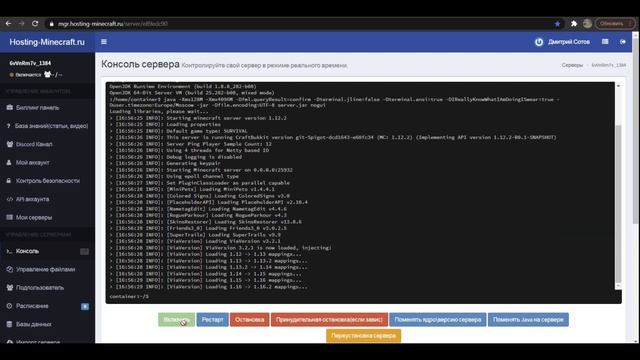Open the Дмитрий Сотов user menu
640x360 pixels.
coord(569,42)
